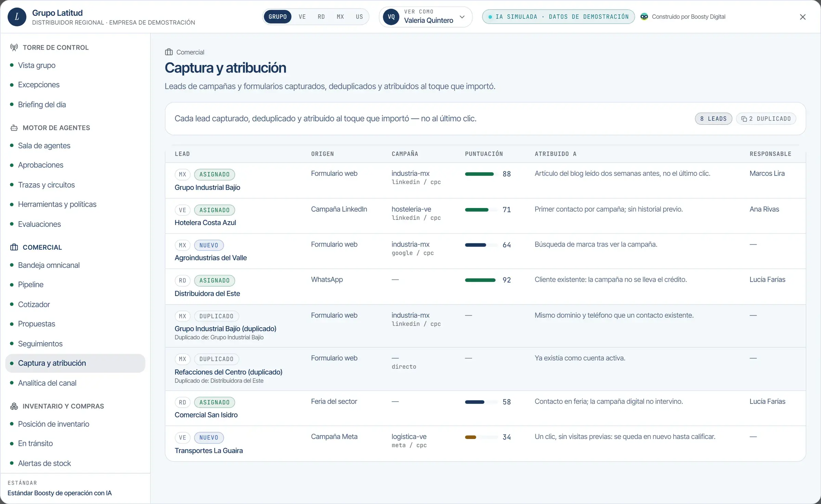Switch scope to US

359,17
